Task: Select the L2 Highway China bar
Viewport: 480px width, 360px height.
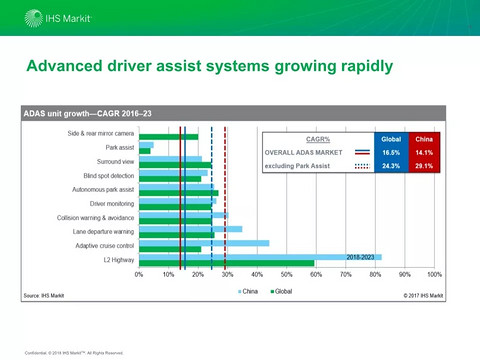Action: point(260,257)
